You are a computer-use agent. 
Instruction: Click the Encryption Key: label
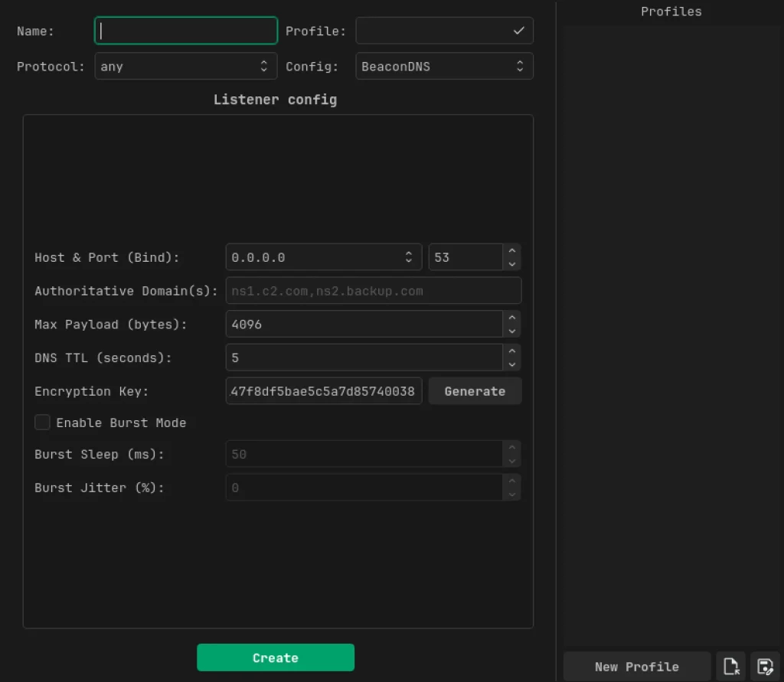click(92, 391)
